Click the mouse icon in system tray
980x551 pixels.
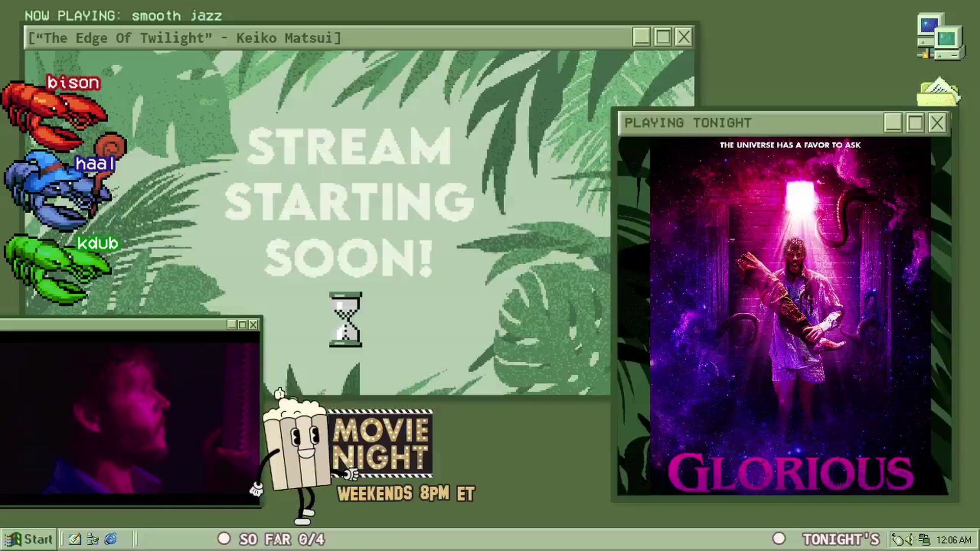tap(897, 539)
